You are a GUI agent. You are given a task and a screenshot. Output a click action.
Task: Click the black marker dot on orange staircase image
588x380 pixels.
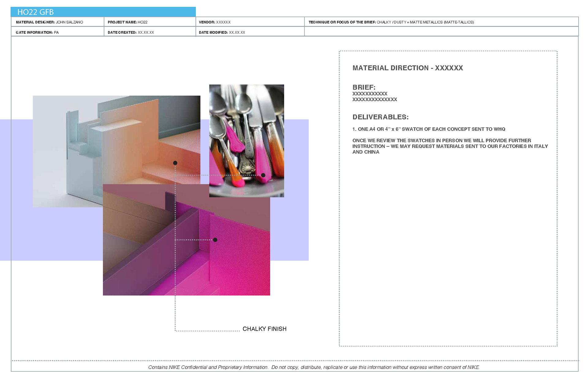[175, 163]
